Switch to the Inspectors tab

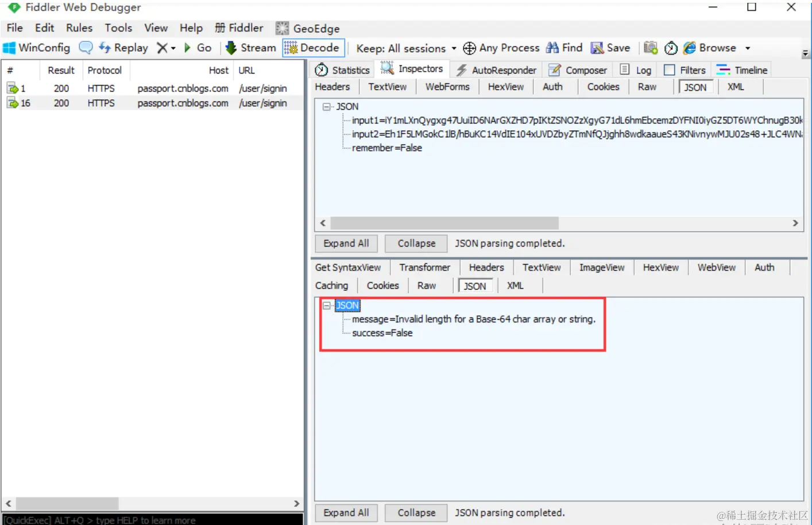tap(412, 69)
